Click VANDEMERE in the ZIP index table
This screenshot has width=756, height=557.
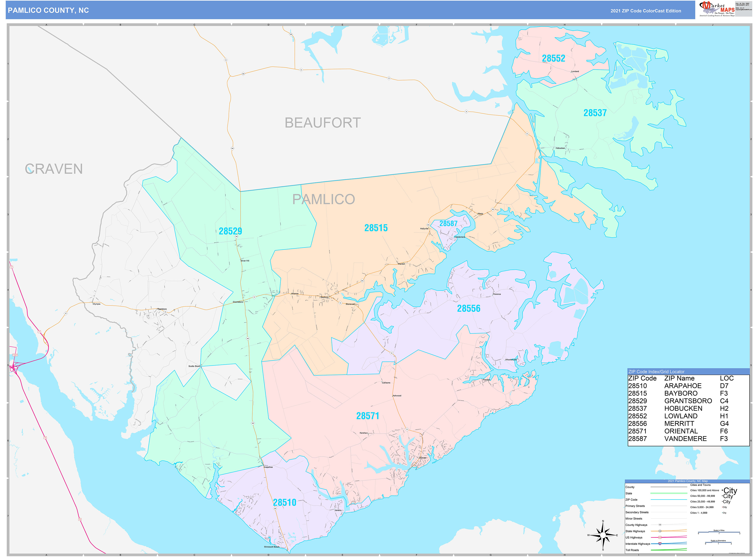click(685, 439)
